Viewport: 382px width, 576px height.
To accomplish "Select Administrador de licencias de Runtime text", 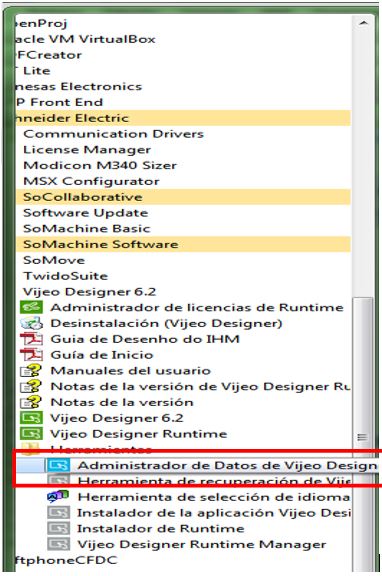I will [x=197, y=307].
